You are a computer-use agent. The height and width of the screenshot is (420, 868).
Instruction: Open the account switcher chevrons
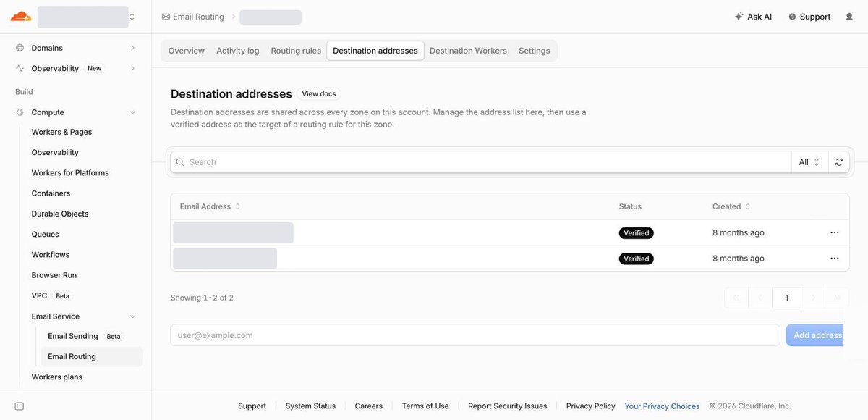point(132,17)
